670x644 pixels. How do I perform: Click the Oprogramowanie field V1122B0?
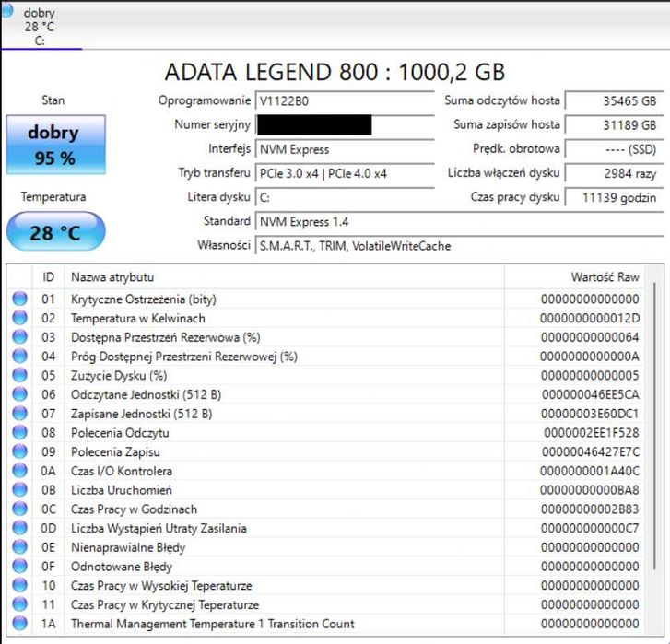[345, 101]
